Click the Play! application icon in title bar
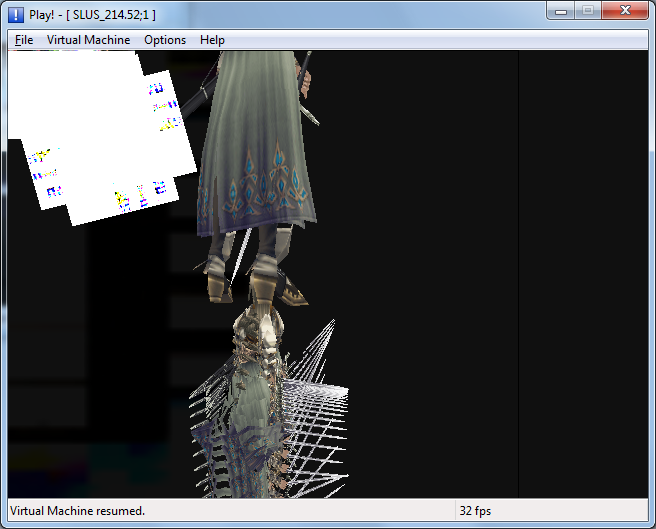The width and height of the screenshot is (656, 529). [16, 15]
